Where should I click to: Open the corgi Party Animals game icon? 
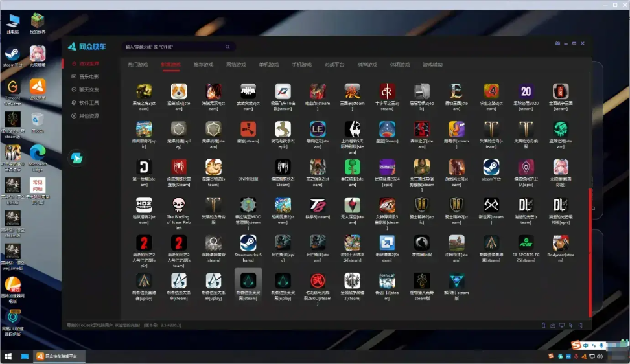(x=179, y=91)
